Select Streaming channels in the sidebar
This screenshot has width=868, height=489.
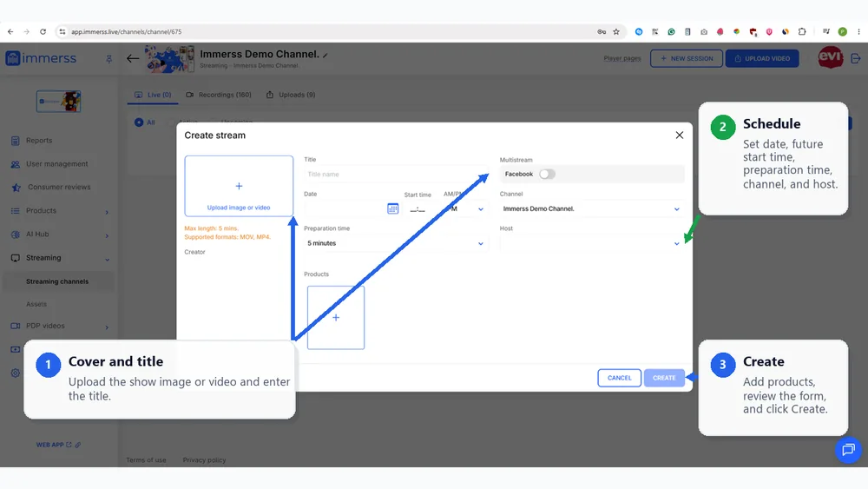(x=57, y=281)
